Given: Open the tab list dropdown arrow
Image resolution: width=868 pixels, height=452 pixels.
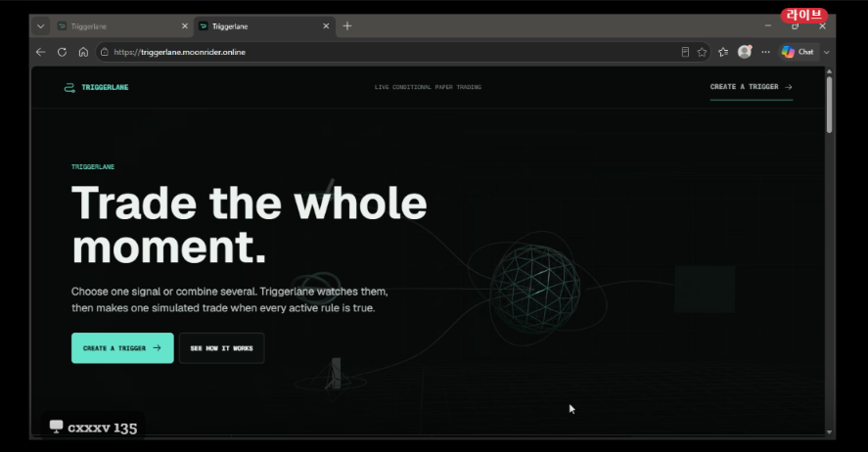Looking at the screenshot, I should 40,26.
